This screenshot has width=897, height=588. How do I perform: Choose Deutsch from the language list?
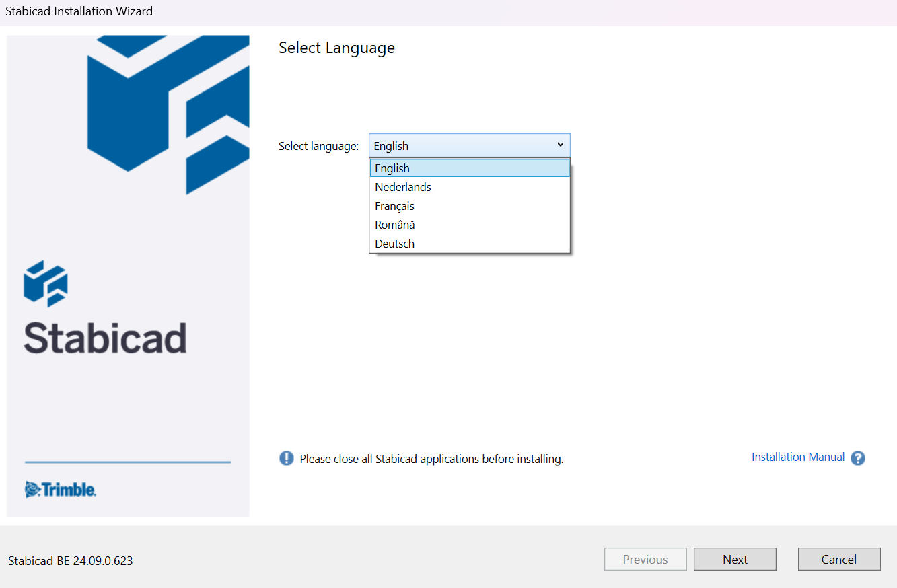pyautogui.click(x=470, y=244)
